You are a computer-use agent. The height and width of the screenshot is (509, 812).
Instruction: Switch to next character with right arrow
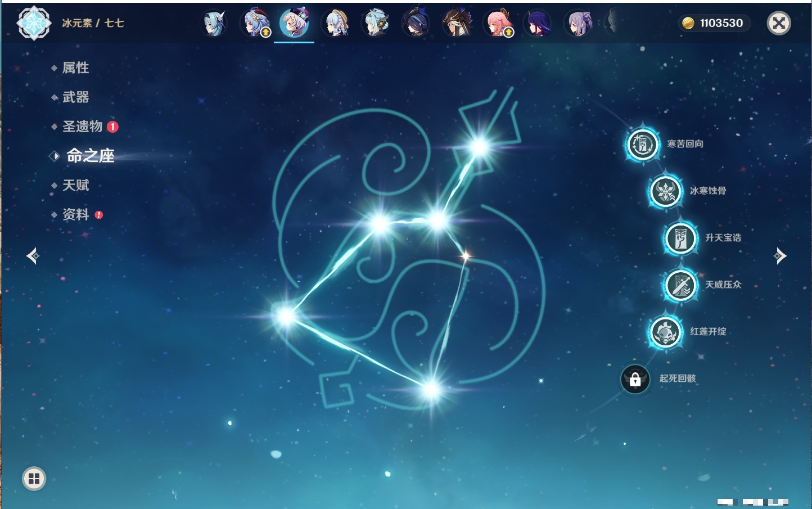[780, 256]
